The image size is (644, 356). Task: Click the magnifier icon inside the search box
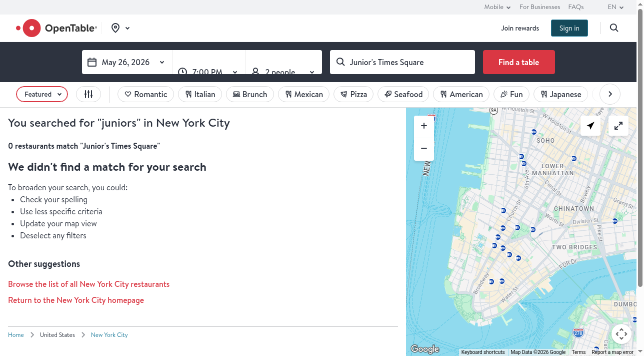pos(340,62)
